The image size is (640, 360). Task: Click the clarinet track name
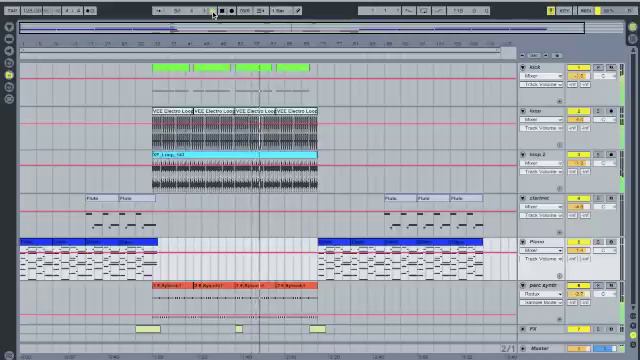tap(539, 198)
